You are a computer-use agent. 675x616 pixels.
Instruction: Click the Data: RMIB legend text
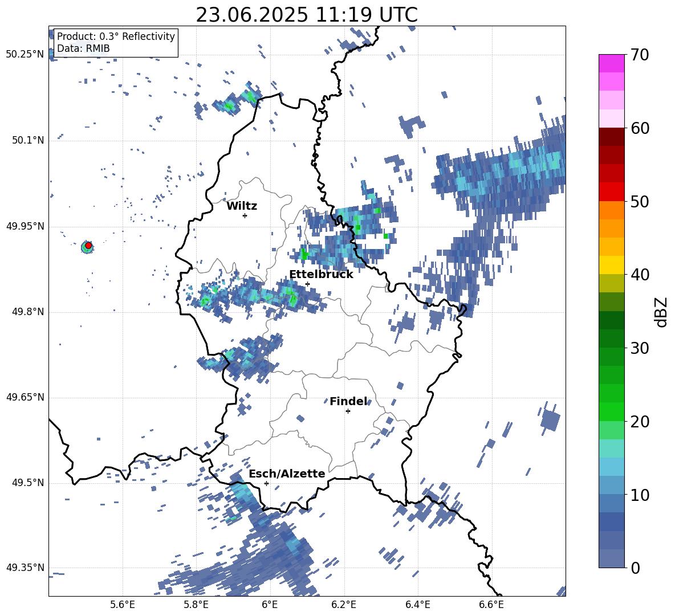[83, 48]
